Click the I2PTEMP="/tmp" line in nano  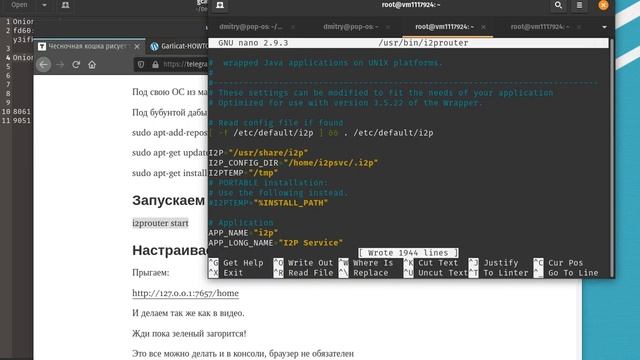[243, 173]
